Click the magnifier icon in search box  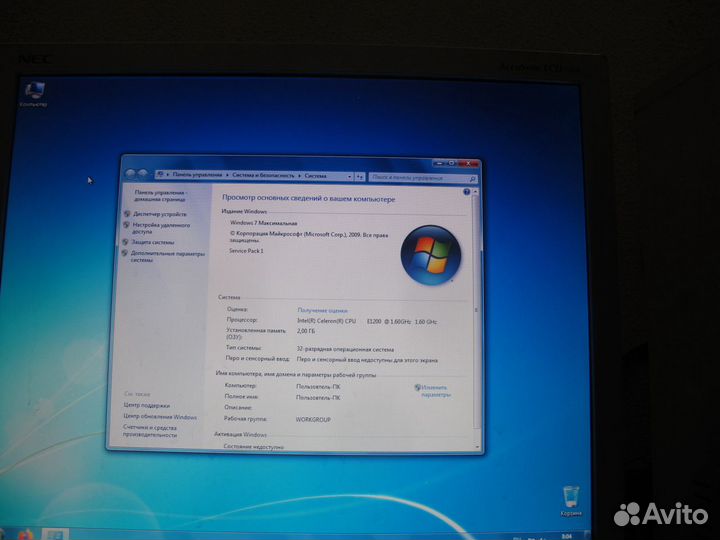472,179
